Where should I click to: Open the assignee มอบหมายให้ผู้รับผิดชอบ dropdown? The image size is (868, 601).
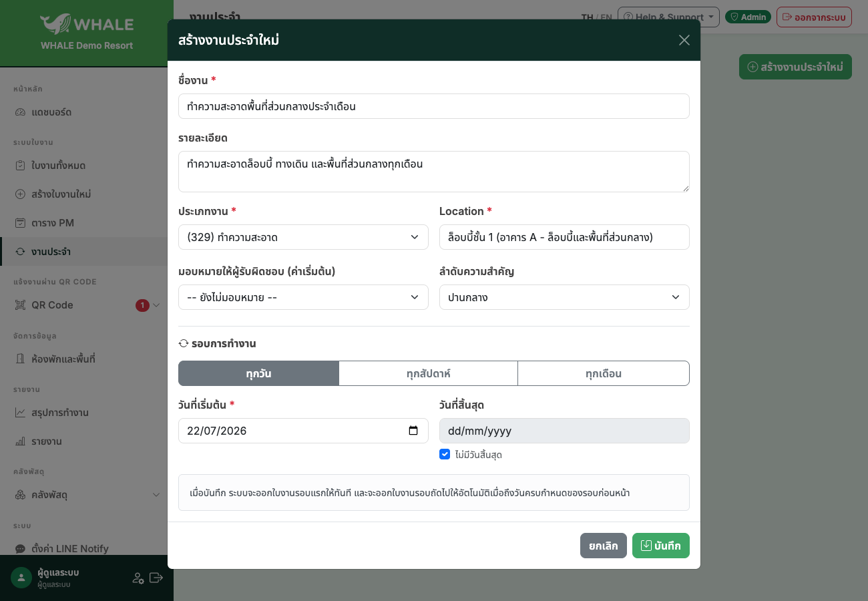[303, 297]
